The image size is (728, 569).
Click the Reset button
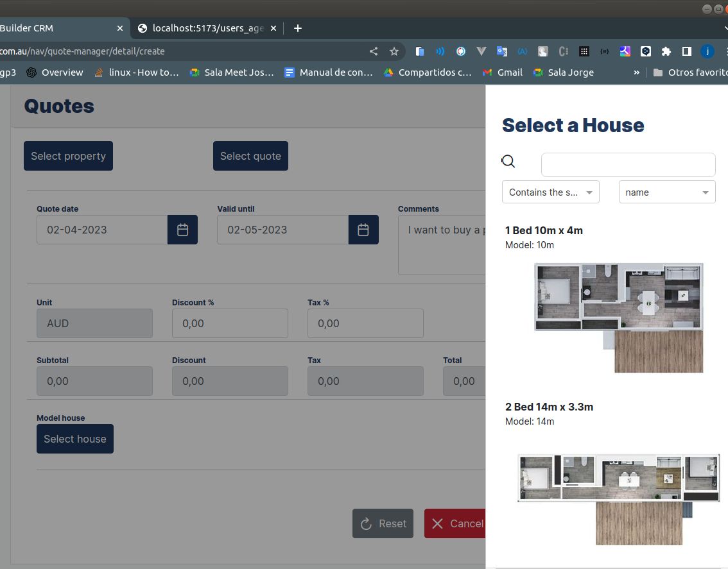pyautogui.click(x=383, y=523)
